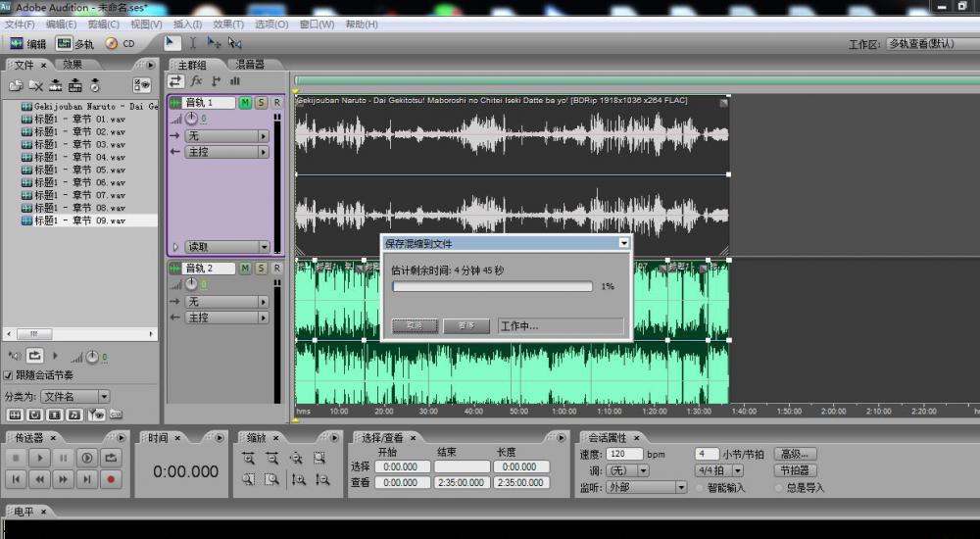Click the 节拍器 metronome button
Image resolution: width=980 pixels, height=539 pixels.
795,470
